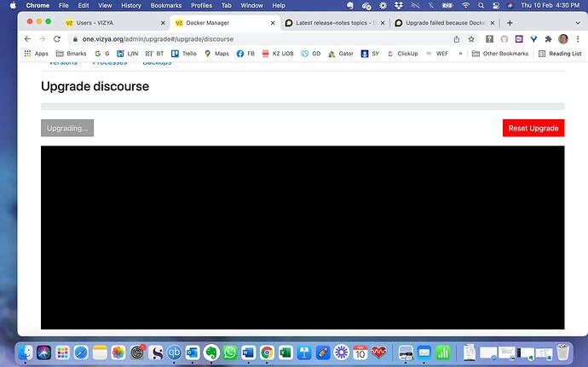Open Microsoft Excel from the dock
The image size is (588, 367).
click(x=285, y=353)
